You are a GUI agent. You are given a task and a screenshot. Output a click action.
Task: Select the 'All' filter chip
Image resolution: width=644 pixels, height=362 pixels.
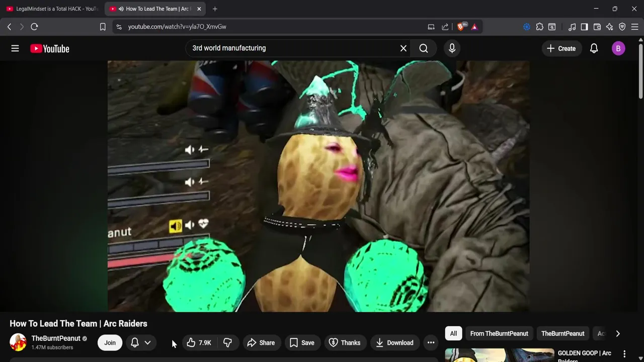pyautogui.click(x=453, y=333)
